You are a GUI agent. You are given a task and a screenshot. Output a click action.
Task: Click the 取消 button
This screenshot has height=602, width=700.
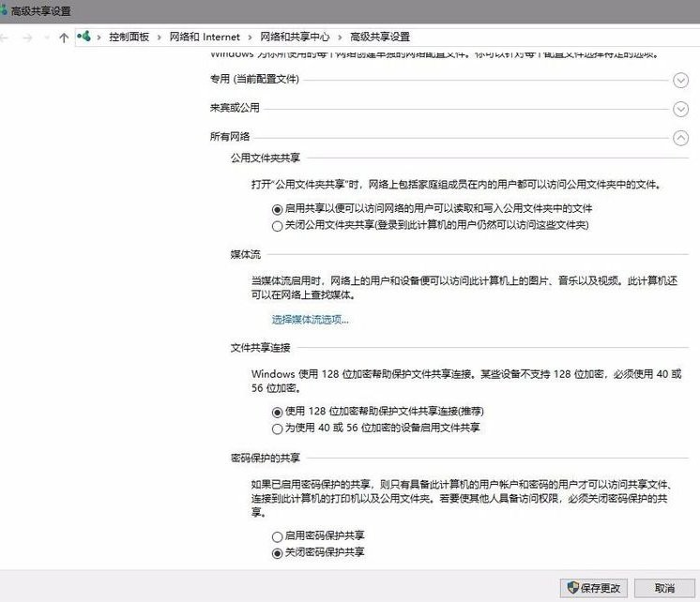tap(665, 588)
